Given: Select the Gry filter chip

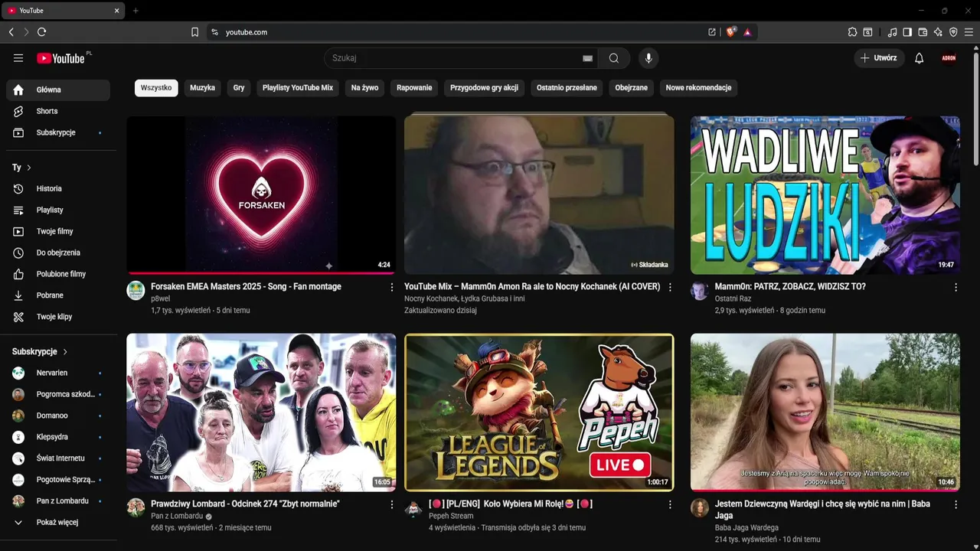Looking at the screenshot, I should coord(239,88).
